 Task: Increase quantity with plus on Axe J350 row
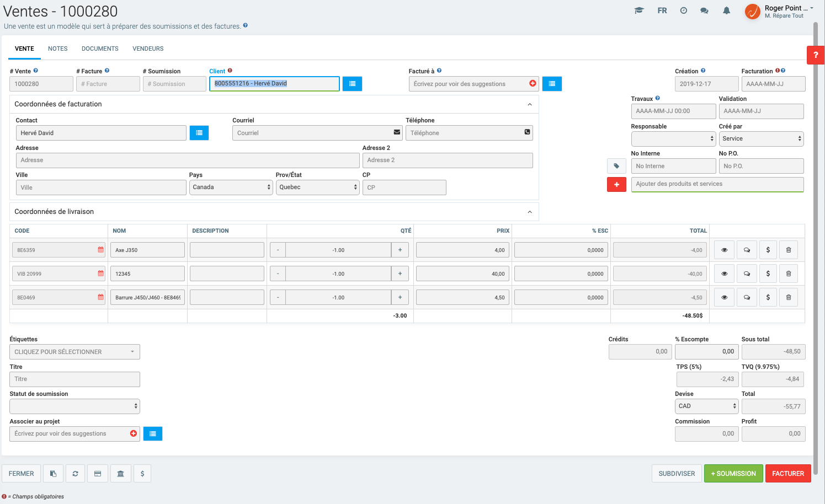pos(400,250)
